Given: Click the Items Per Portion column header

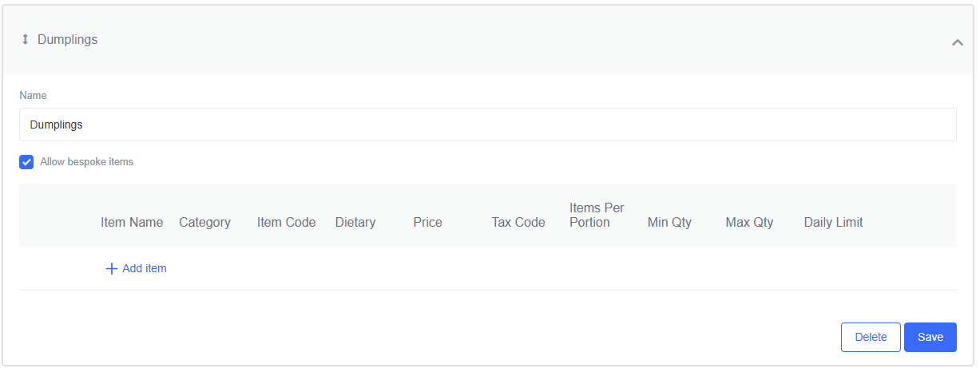Looking at the screenshot, I should tap(597, 216).
